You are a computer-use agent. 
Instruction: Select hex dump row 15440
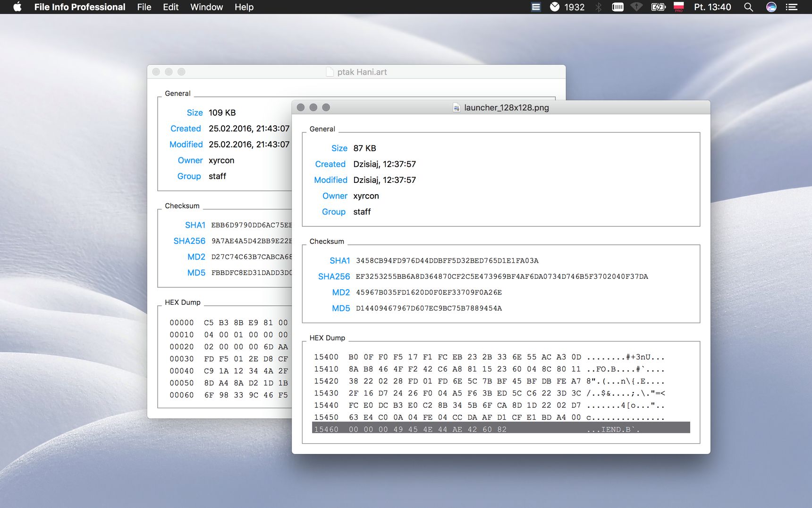(501, 405)
